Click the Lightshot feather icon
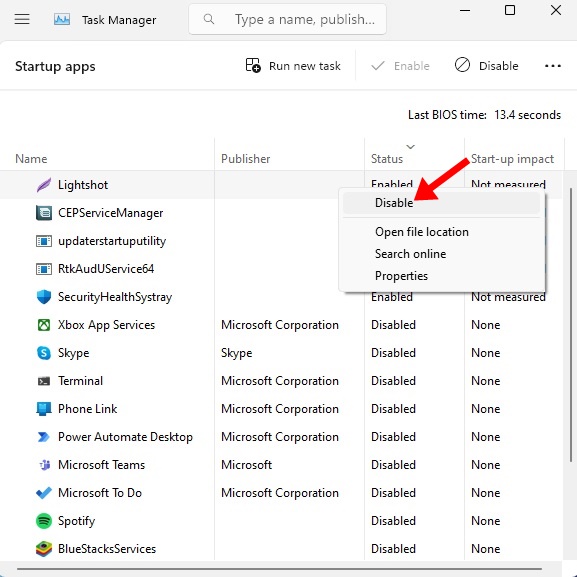 pos(44,185)
